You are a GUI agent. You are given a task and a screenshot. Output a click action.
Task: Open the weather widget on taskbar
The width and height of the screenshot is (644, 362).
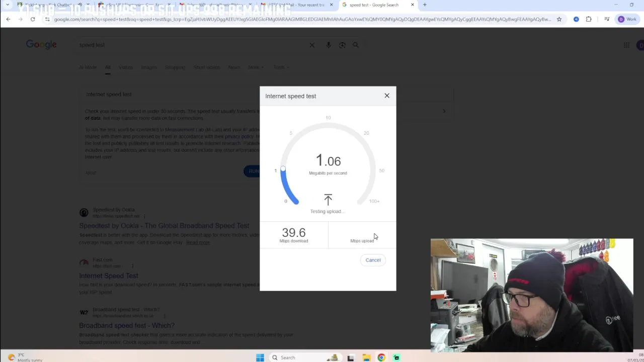pos(25,357)
